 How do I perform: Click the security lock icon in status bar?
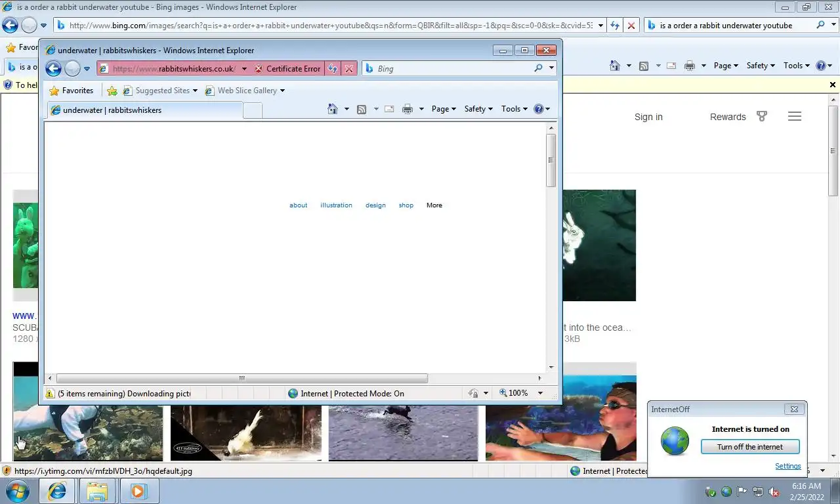[474, 394]
